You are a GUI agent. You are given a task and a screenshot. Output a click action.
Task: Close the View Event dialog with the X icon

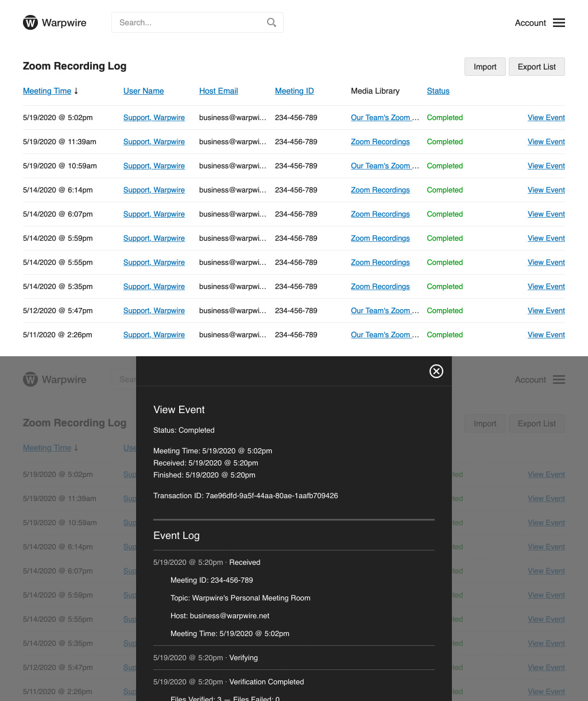[436, 371]
